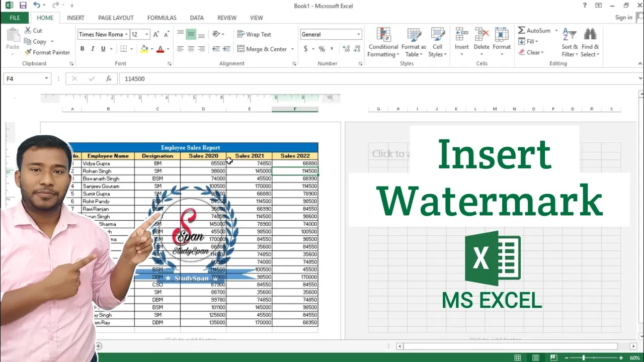Redo the last action
This screenshot has width=644, height=362.
(54, 6)
